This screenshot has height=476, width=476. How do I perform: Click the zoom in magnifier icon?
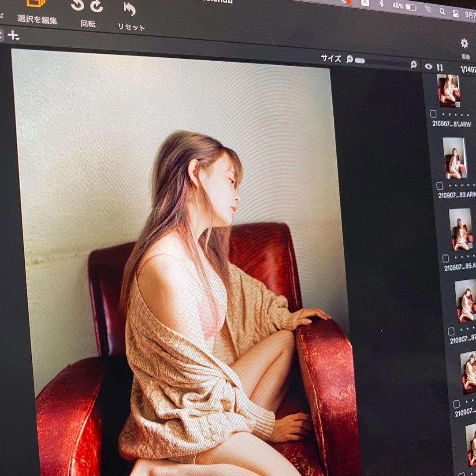pos(413,64)
